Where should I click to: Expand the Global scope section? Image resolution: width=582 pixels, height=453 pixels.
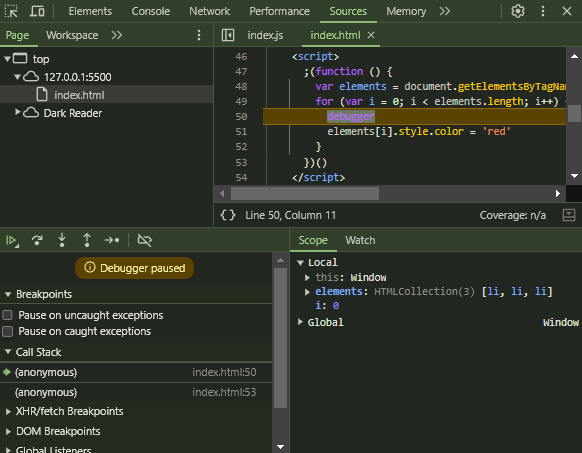pos(300,322)
